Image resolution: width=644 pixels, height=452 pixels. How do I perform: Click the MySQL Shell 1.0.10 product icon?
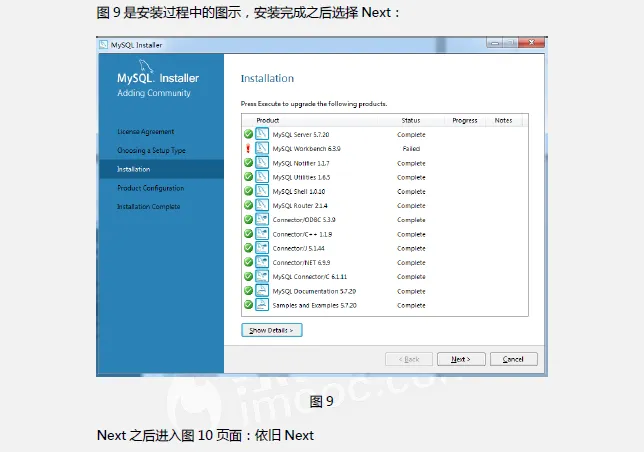tap(262, 191)
